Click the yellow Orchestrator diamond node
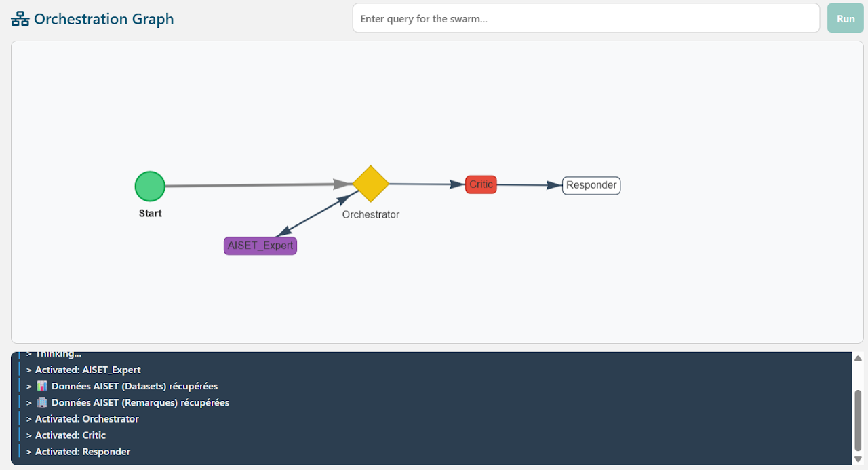Screen dimensions: 868x470 371,184
